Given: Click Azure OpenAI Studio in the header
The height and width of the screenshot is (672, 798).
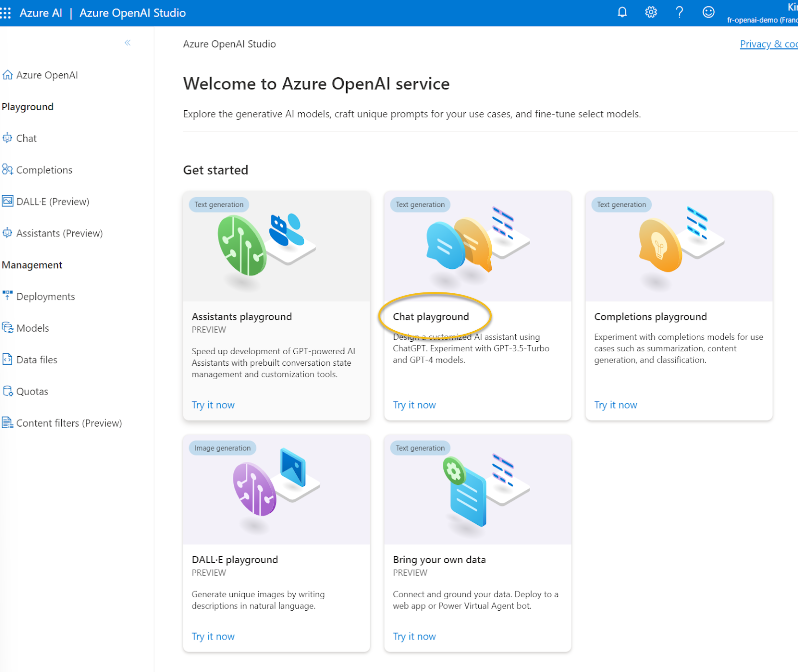Looking at the screenshot, I should 133,13.
